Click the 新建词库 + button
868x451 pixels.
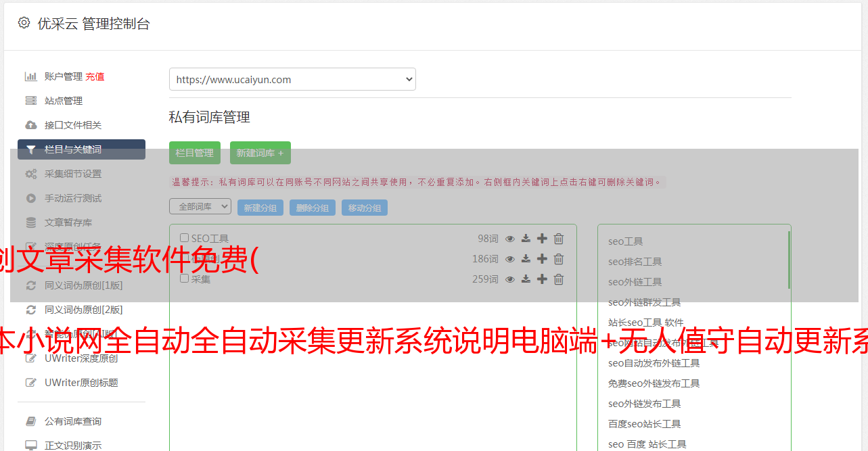pyautogui.click(x=260, y=153)
